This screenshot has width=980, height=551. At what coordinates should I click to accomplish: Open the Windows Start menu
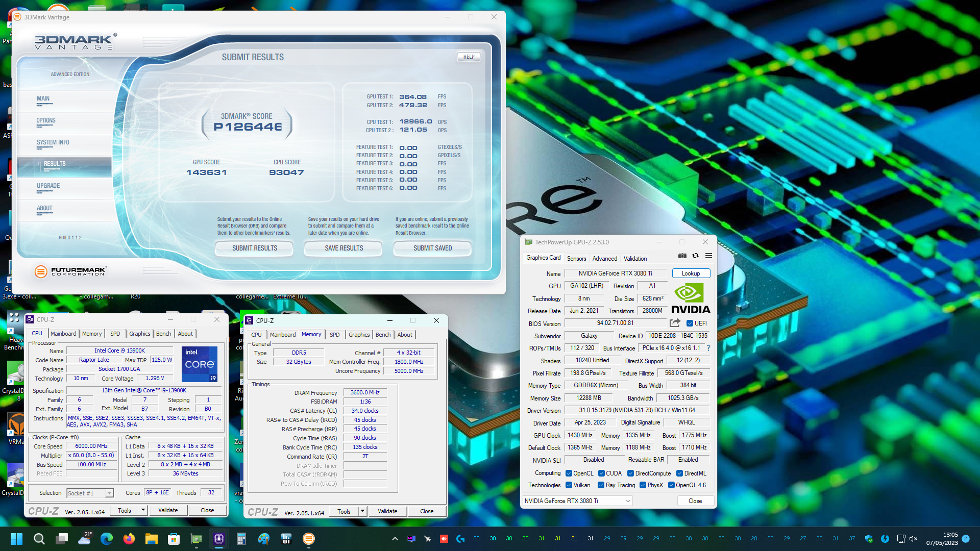(16, 539)
